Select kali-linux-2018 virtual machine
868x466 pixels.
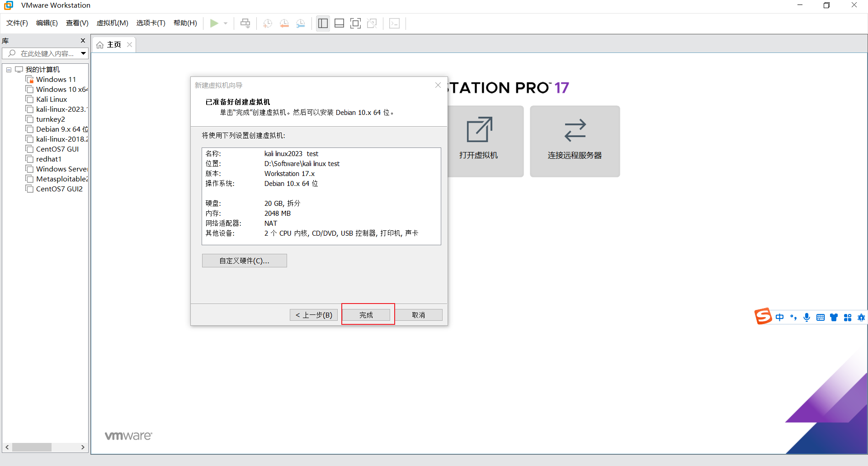click(62, 139)
